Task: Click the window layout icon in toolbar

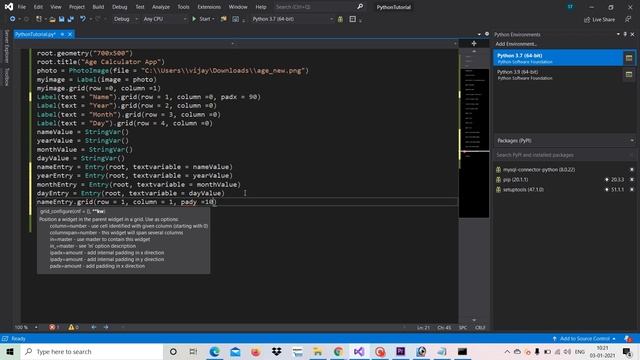Action: pyautogui.click(x=353, y=19)
